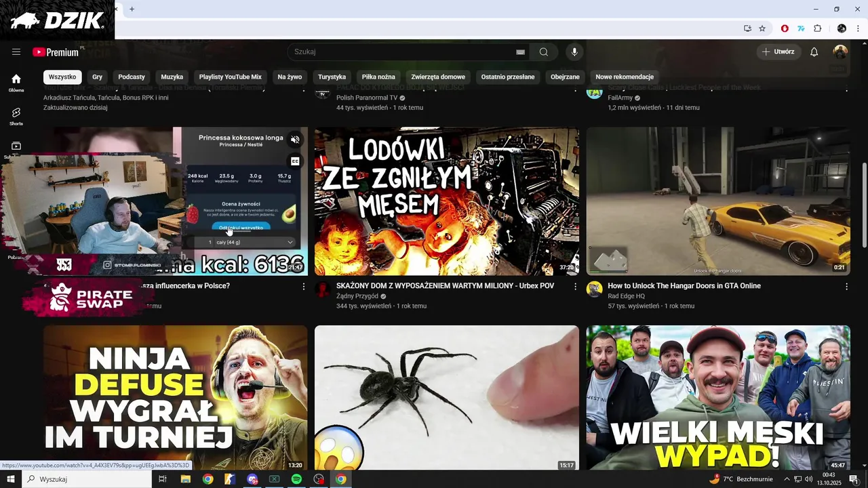Launch Spotify from the taskbar
868x488 pixels.
pos(296,479)
